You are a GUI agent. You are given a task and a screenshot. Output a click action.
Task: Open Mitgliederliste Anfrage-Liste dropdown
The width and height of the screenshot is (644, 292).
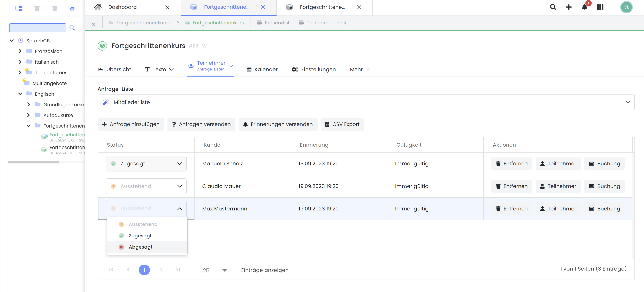click(366, 102)
